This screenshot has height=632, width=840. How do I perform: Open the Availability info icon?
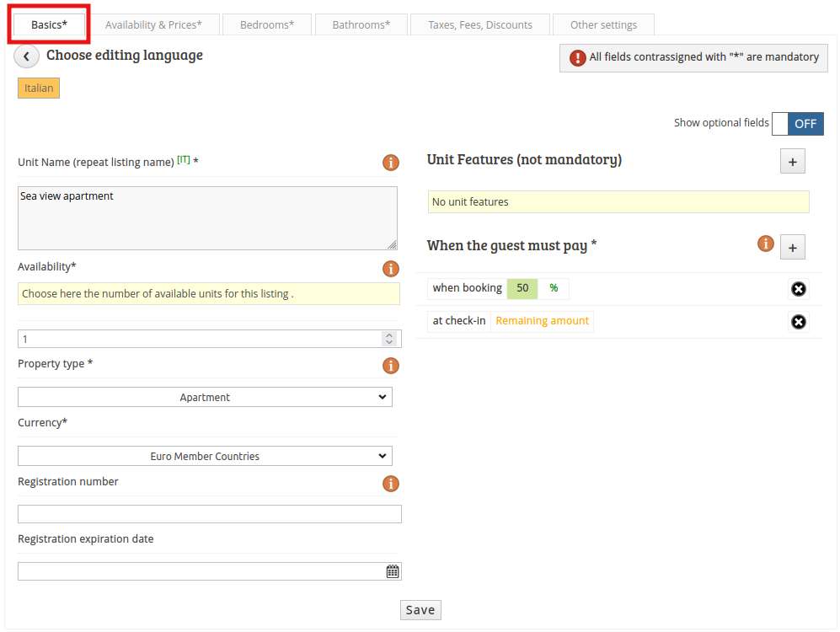(x=391, y=268)
